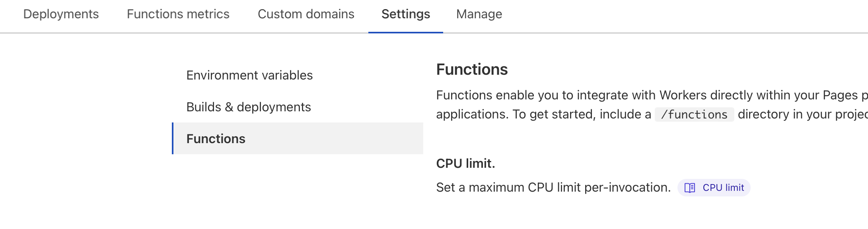This screenshot has width=868, height=229.
Task: Go to the Custom domains tab
Action: coord(306,14)
